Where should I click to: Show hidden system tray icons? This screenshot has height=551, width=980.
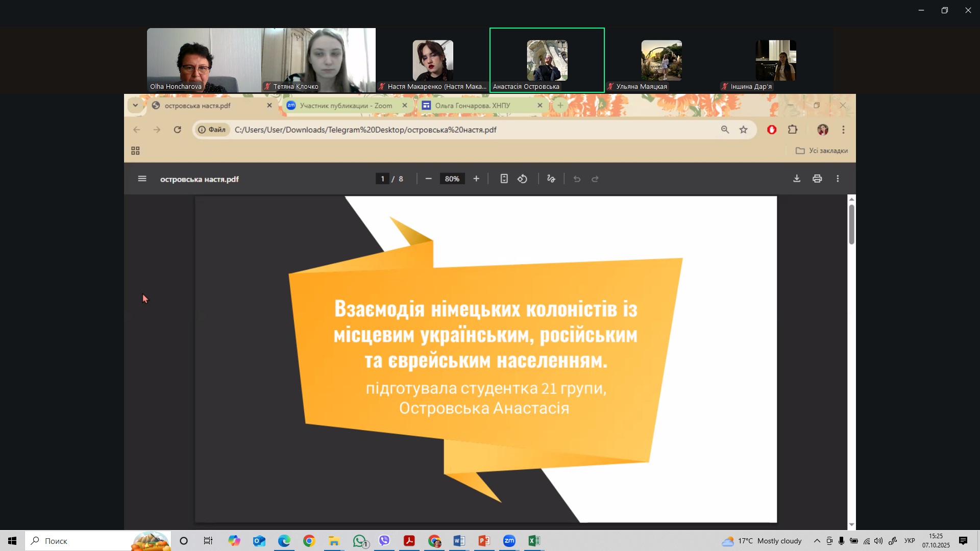817,541
